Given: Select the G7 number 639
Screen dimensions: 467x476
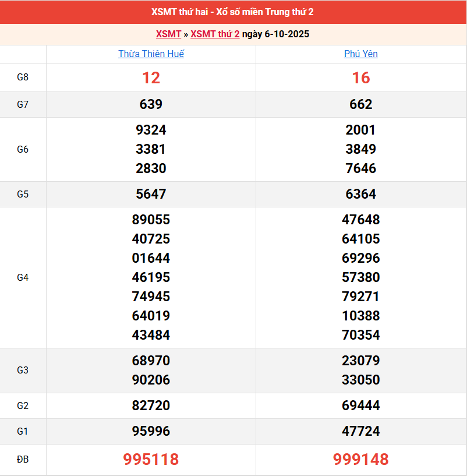Looking at the screenshot, I should click(x=151, y=104).
